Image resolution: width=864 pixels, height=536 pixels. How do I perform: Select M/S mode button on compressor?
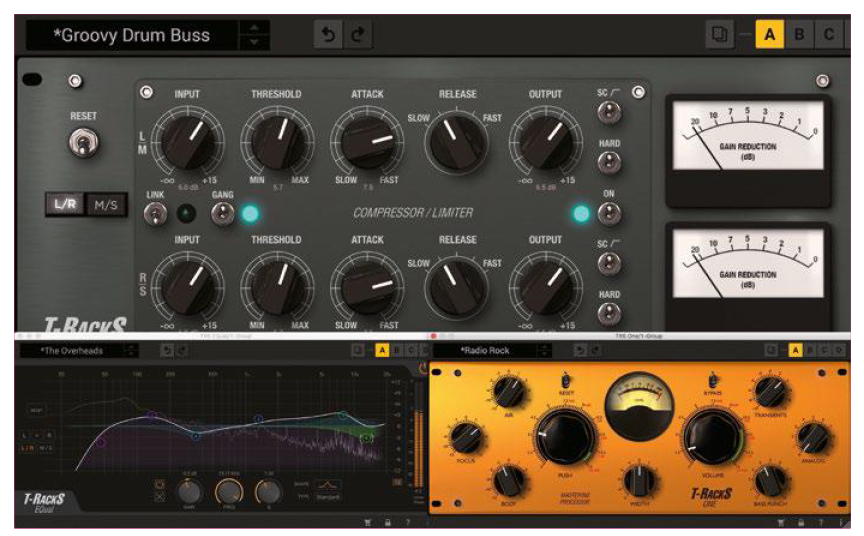[x=105, y=204]
